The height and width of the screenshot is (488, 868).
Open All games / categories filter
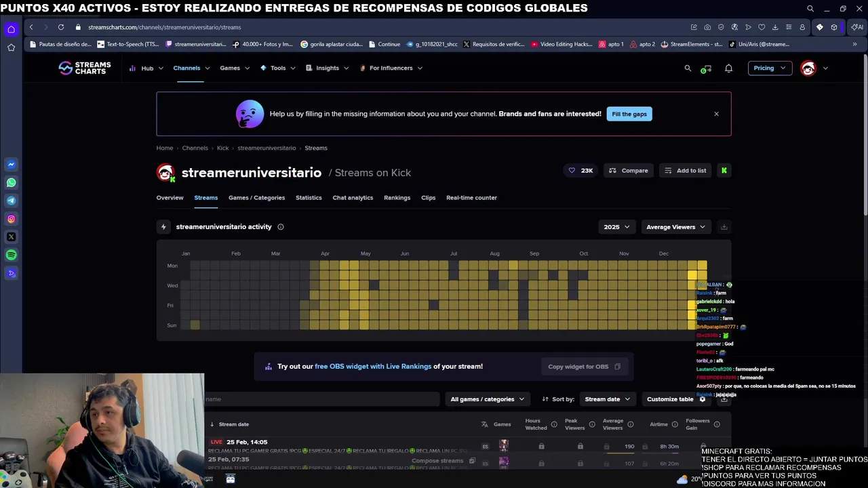tap(488, 399)
